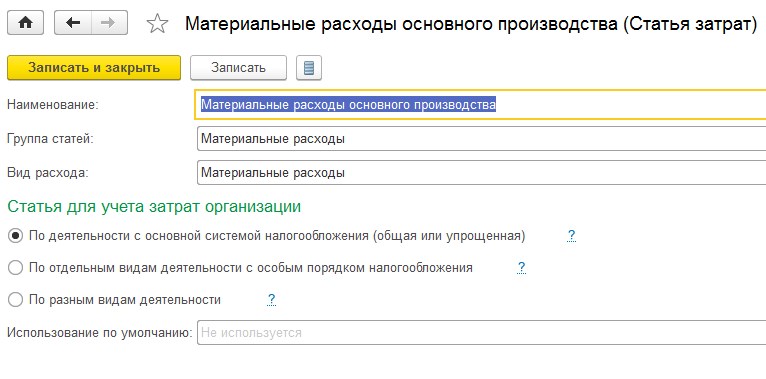The height and width of the screenshot is (379, 766).
Task: Click Записать и закрыть button
Action: (94, 67)
